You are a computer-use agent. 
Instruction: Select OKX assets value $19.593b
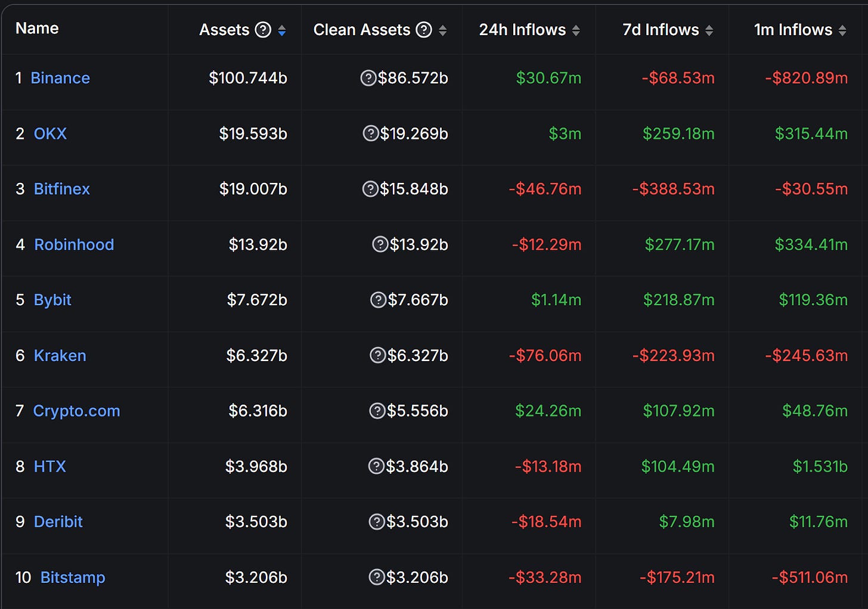[253, 133]
